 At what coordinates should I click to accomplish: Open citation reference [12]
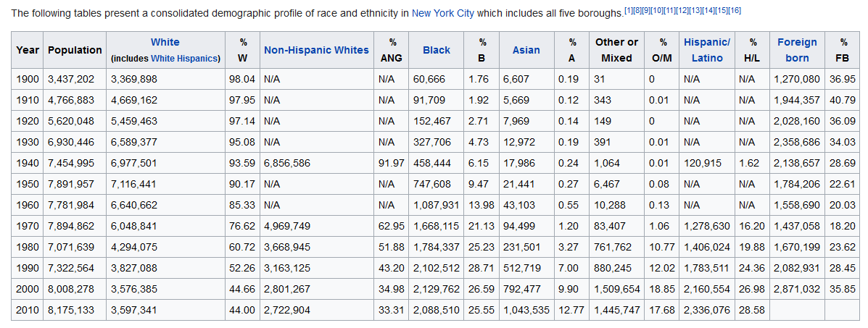(682, 11)
